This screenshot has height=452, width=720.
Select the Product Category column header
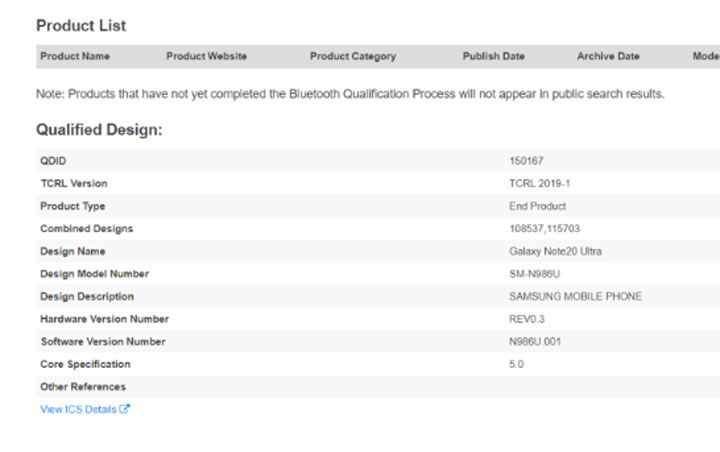click(353, 56)
